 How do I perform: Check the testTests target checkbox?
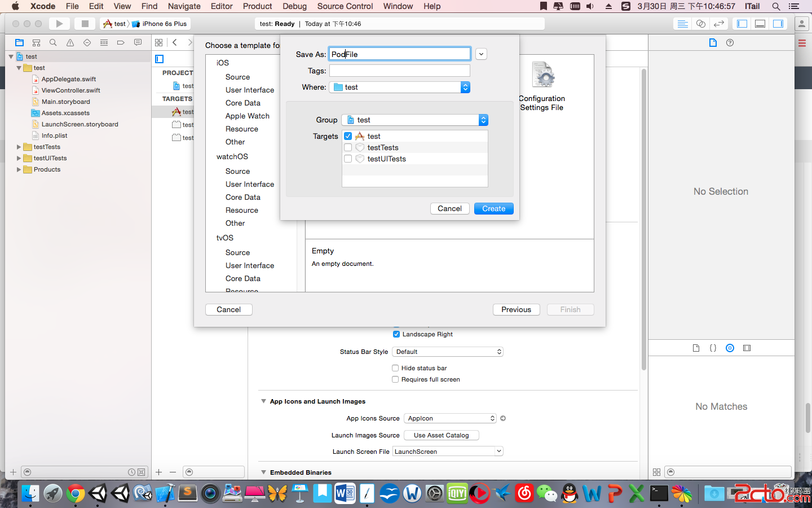(348, 147)
